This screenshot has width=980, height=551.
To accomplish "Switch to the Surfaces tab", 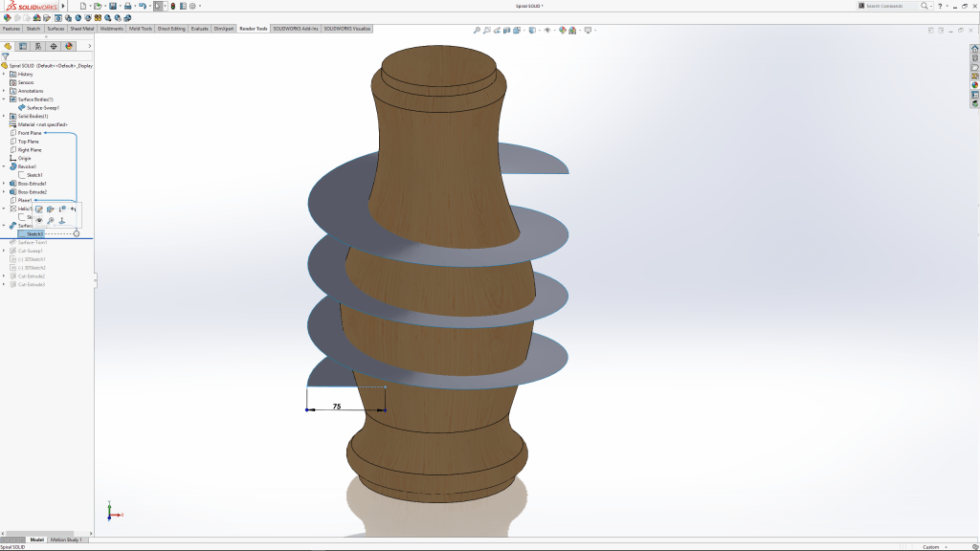I will coord(56,29).
